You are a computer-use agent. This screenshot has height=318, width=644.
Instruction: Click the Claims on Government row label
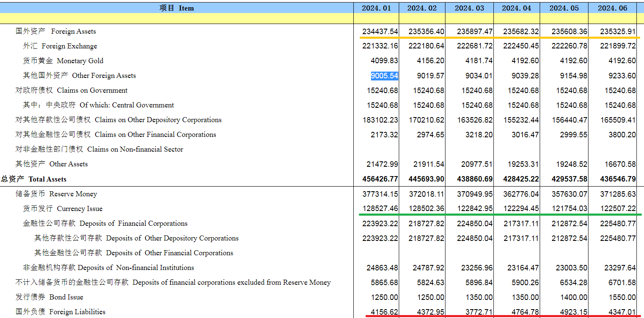72,90
